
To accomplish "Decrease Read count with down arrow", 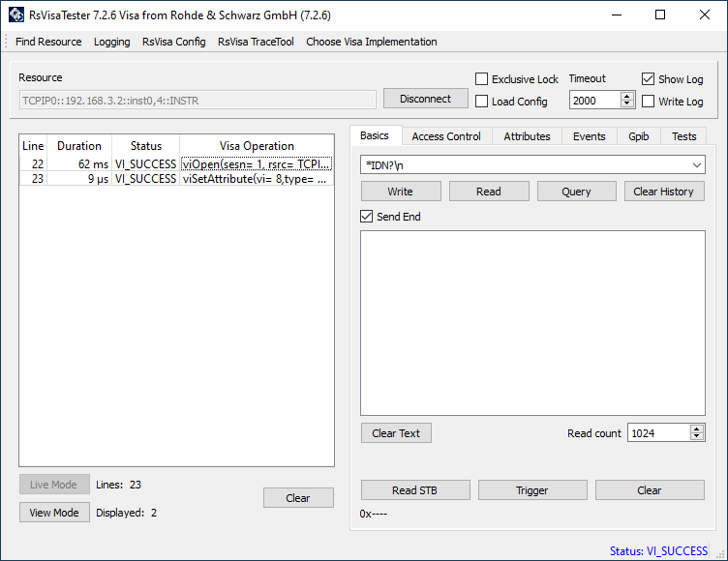I will tap(696, 436).
